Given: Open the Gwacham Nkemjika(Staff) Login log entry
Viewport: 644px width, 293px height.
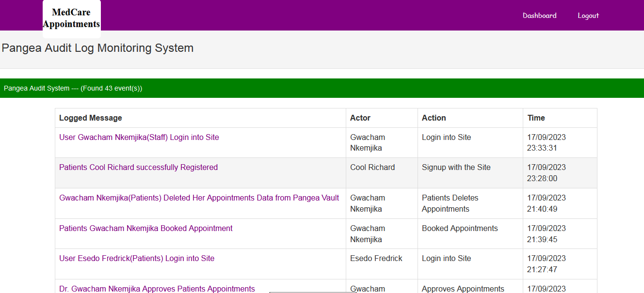Looking at the screenshot, I should pyautogui.click(x=139, y=138).
